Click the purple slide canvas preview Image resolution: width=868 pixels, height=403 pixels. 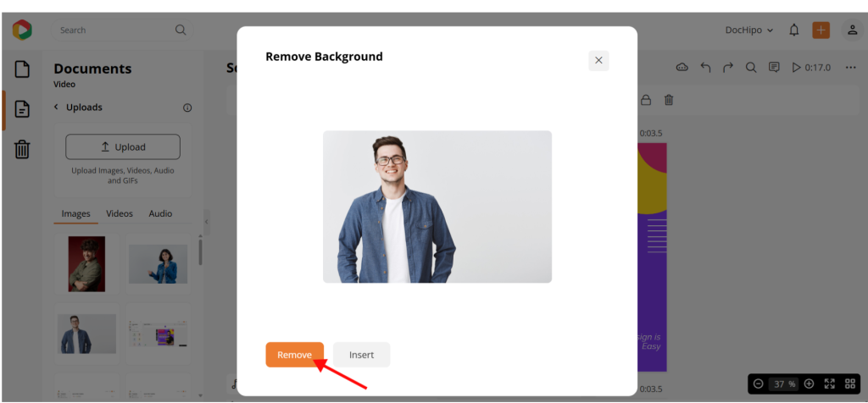pos(652,257)
